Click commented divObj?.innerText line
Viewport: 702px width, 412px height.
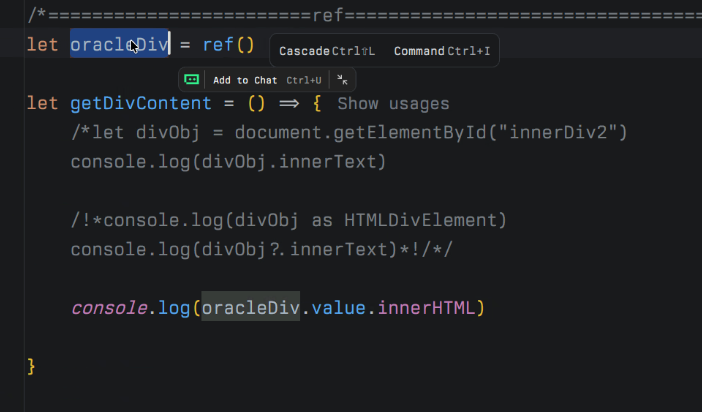point(262,249)
